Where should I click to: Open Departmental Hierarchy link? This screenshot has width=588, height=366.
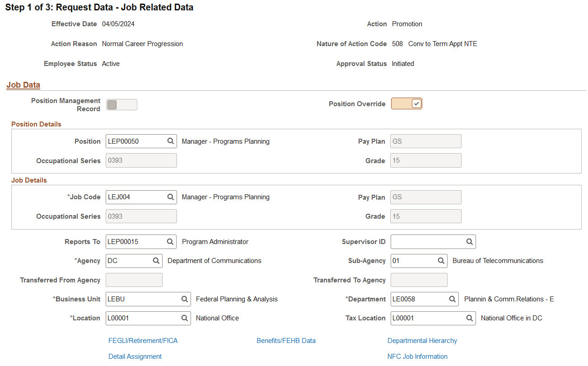tap(422, 341)
